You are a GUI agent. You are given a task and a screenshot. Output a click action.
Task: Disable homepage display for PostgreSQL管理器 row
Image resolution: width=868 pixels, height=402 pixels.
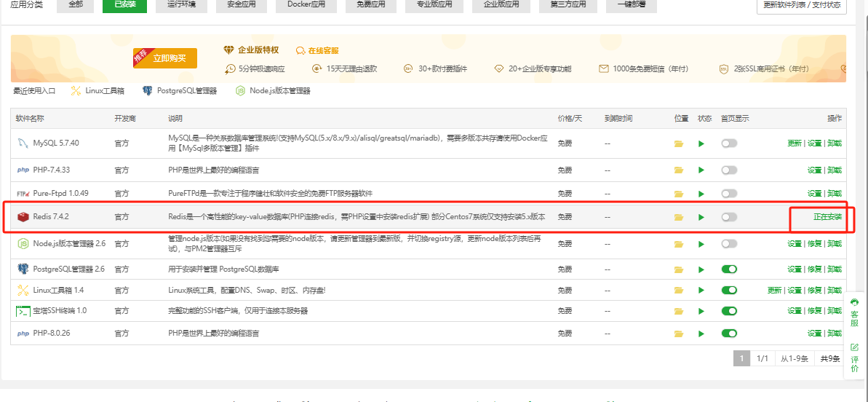coord(729,269)
